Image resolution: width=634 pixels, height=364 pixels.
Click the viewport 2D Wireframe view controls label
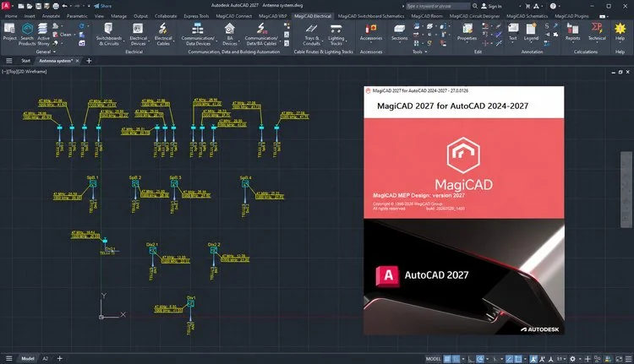tap(33, 72)
